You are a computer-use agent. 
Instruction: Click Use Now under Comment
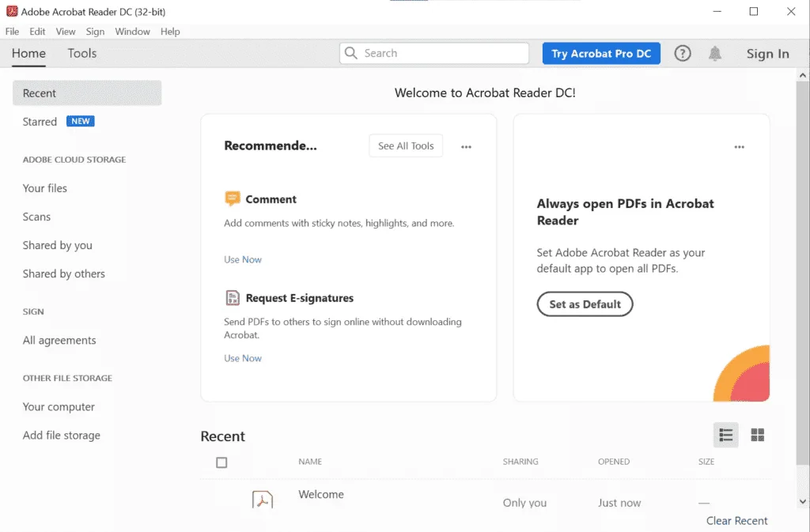point(243,259)
